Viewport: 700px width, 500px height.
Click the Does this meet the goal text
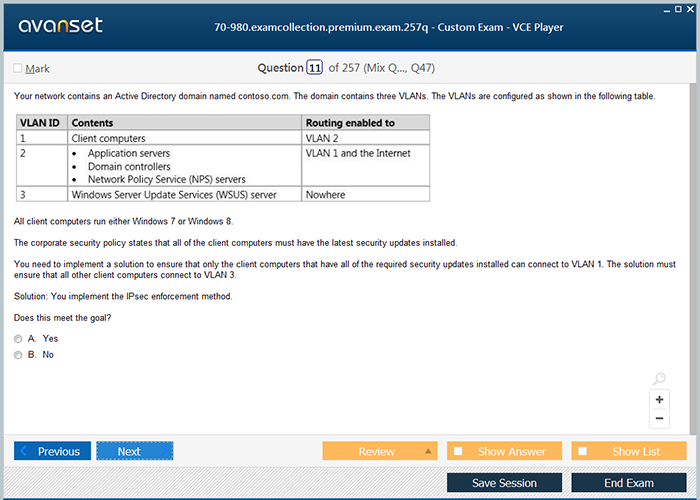pos(62,318)
